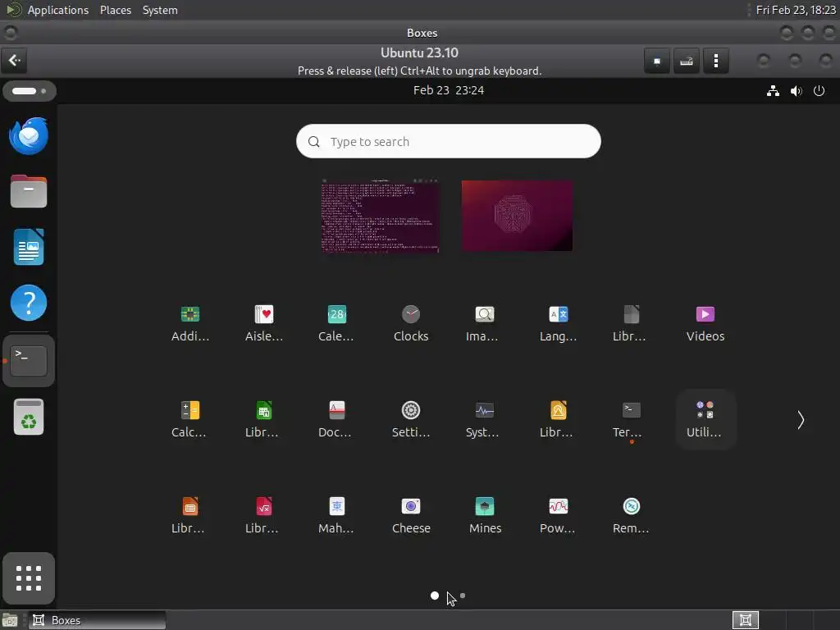Open the System menu
Image resolution: width=840 pixels, height=630 pixels.
pyautogui.click(x=160, y=10)
